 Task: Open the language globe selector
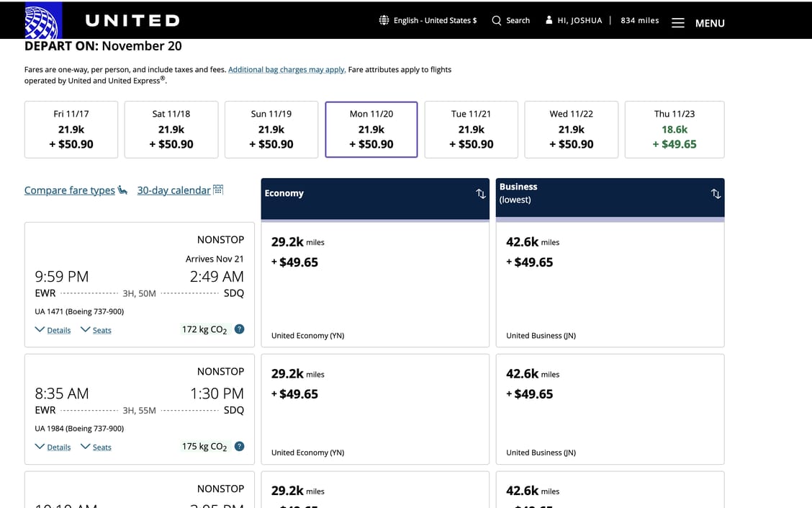point(384,20)
